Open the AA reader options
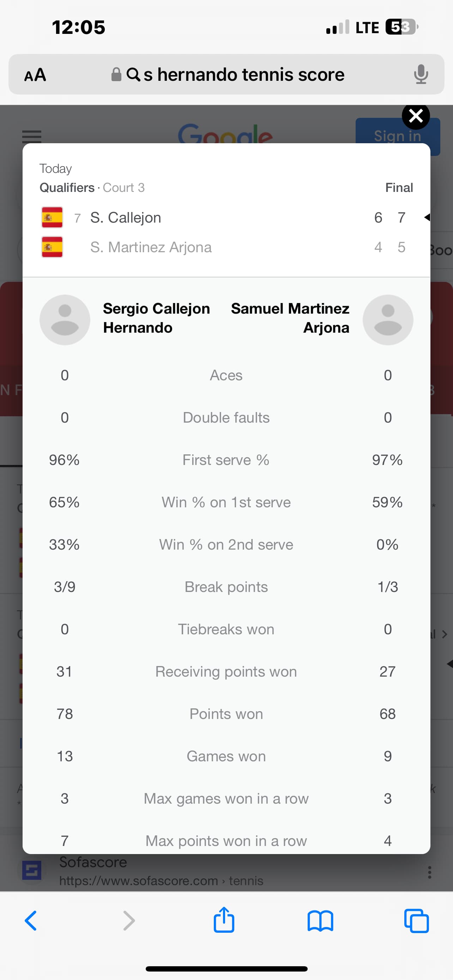 (x=35, y=74)
